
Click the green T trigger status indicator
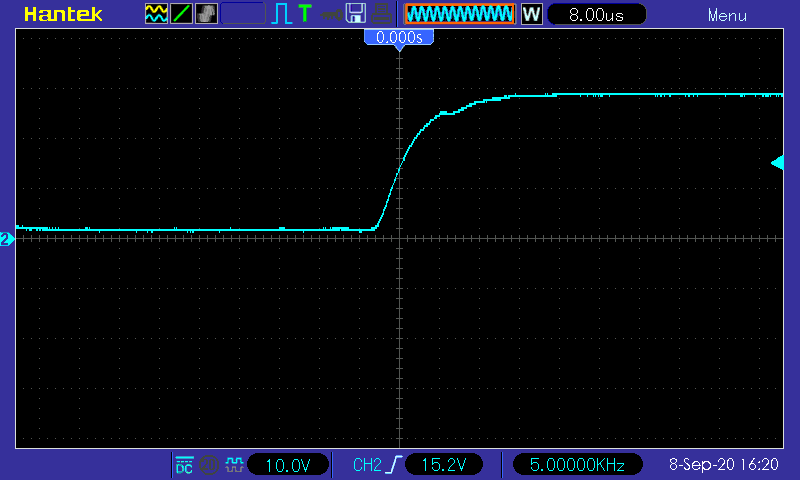tap(305, 14)
